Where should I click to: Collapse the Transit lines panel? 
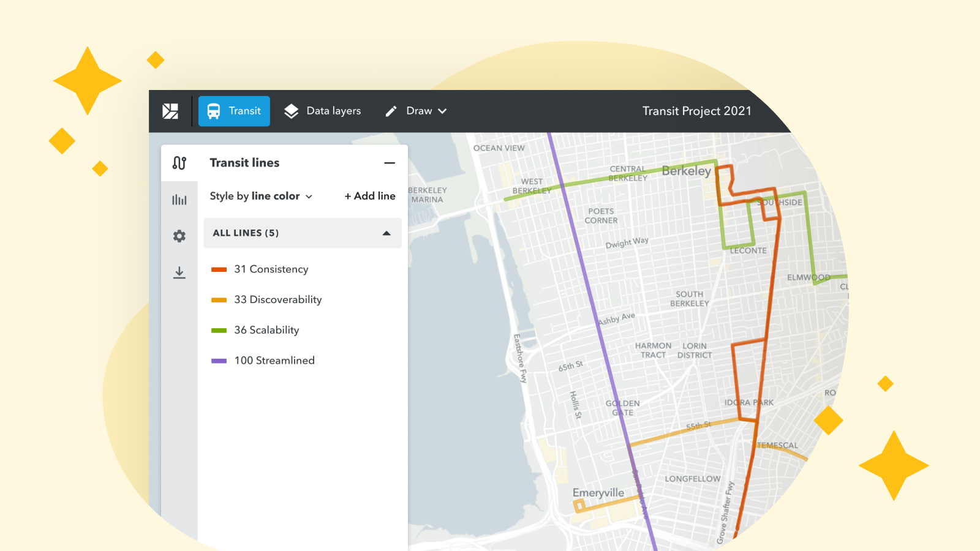pyautogui.click(x=390, y=162)
